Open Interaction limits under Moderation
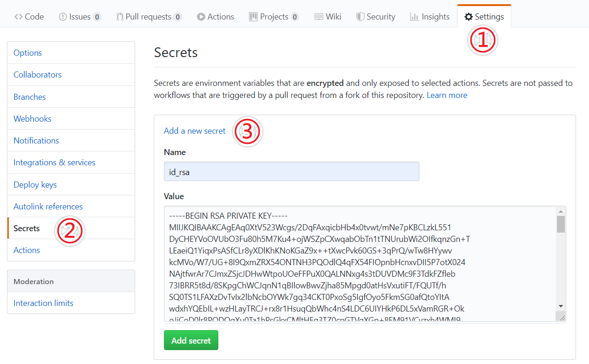This screenshot has height=364, width=589. [44, 303]
